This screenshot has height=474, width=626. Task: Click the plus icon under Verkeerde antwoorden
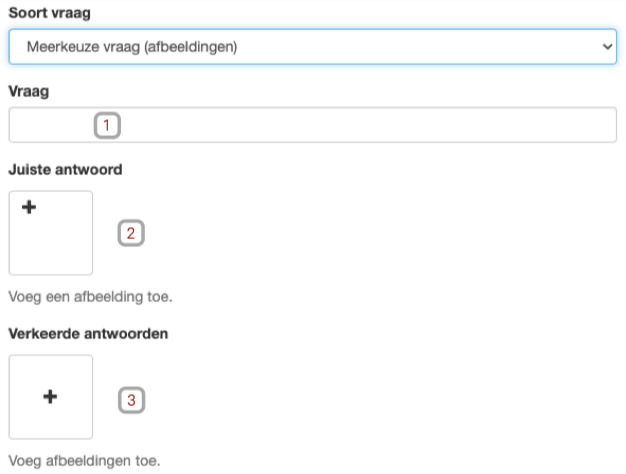(x=50, y=397)
